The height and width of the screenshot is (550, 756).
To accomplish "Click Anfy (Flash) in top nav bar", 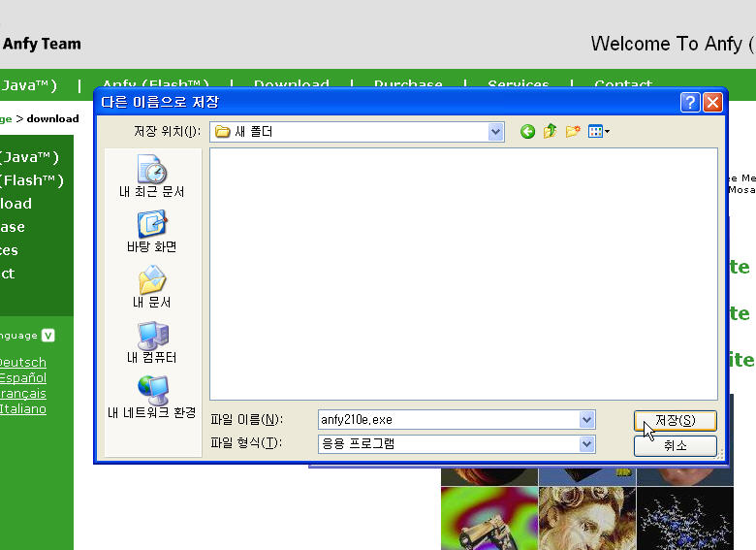I will (156, 83).
